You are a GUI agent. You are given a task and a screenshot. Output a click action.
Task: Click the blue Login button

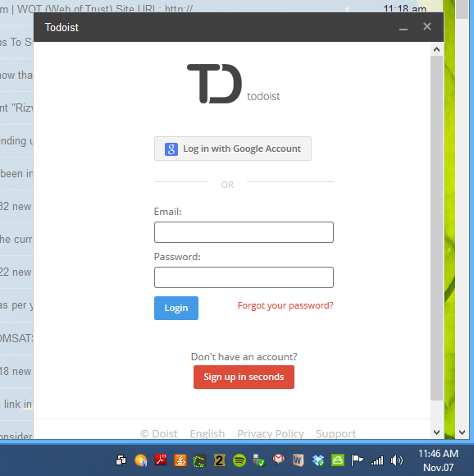176,308
